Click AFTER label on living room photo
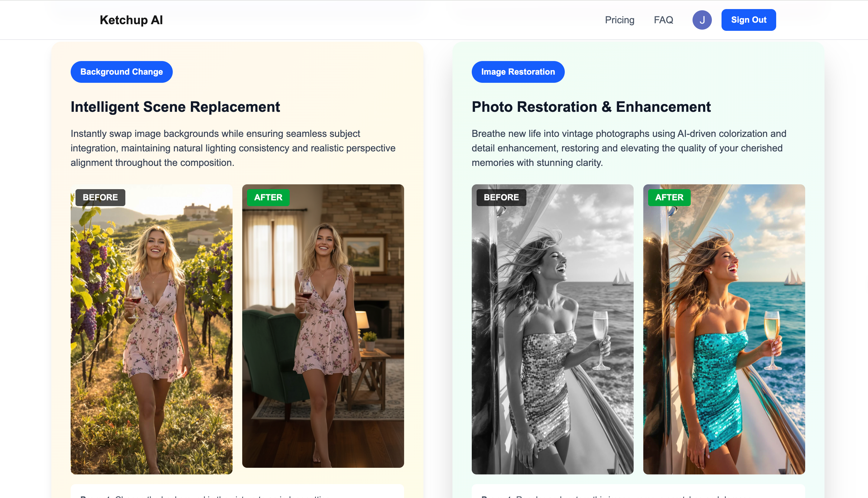This screenshot has height=498, width=868. point(268,197)
